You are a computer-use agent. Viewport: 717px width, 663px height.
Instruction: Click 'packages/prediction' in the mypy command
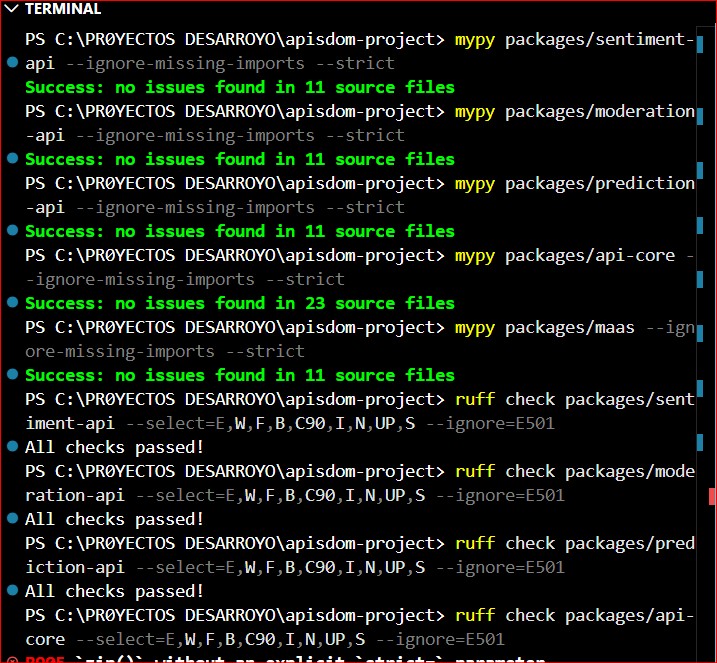(x=600, y=184)
